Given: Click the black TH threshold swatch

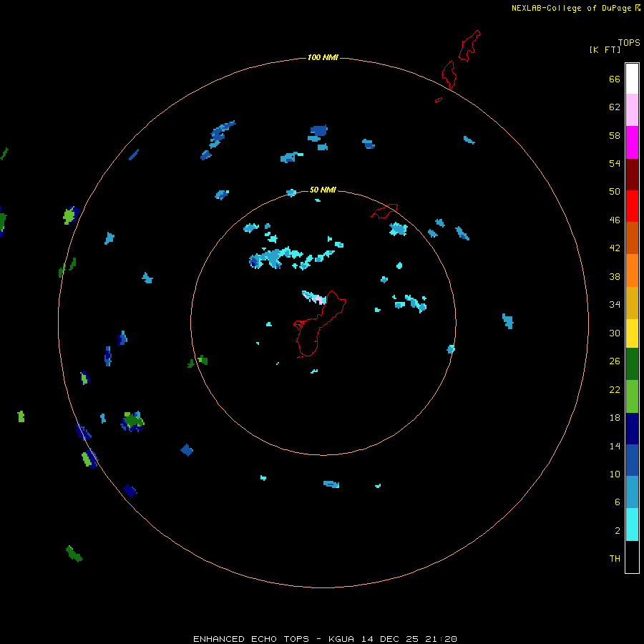Looking at the screenshot, I should (632, 557).
